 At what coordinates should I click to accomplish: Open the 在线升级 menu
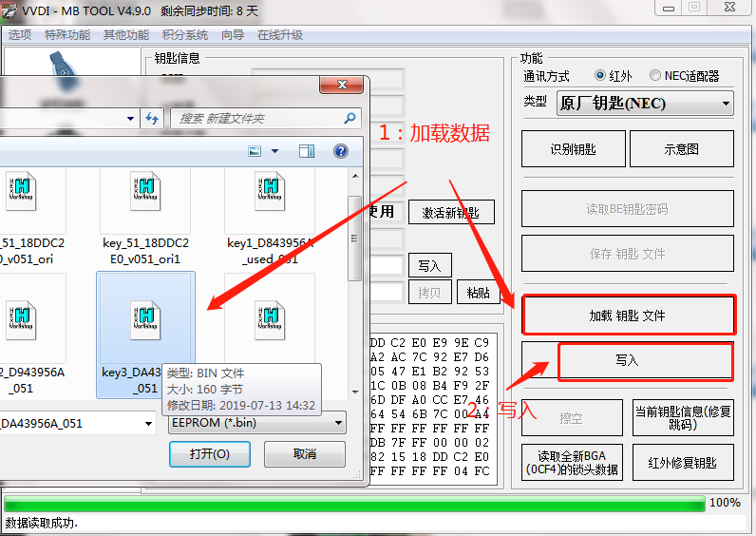pyautogui.click(x=280, y=35)
